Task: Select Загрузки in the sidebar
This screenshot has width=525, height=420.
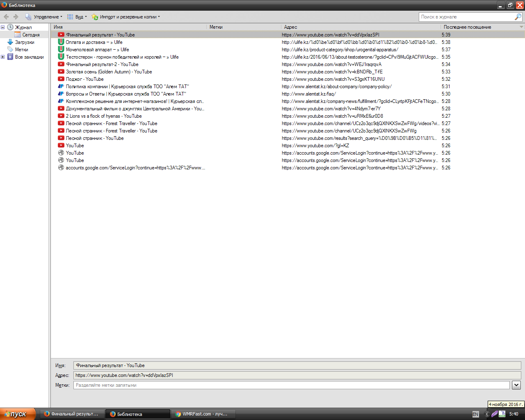Action: [x=25, y=42]
